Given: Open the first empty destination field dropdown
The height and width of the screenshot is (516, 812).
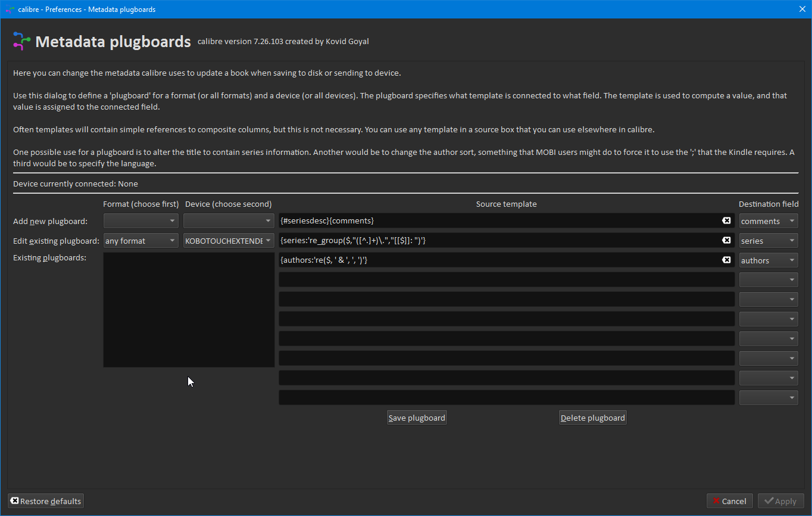Looking at the screenshot, I should [x=769, y=280].
